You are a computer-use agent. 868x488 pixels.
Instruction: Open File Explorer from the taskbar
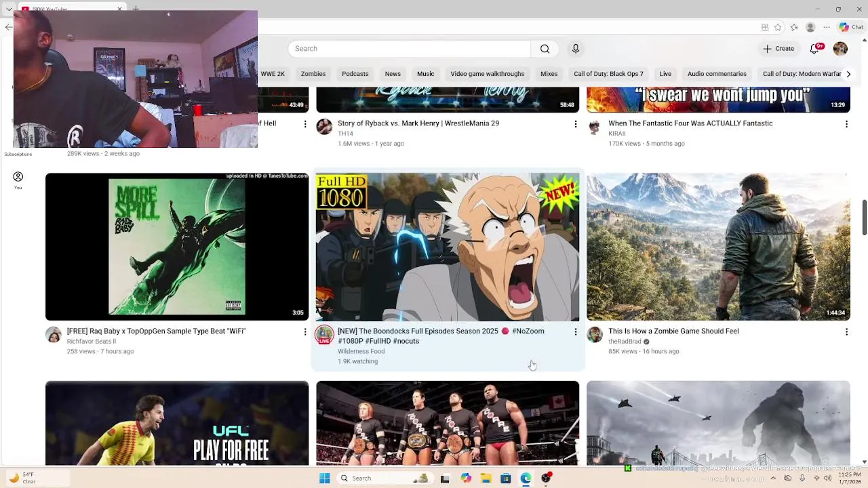[486, 479]
